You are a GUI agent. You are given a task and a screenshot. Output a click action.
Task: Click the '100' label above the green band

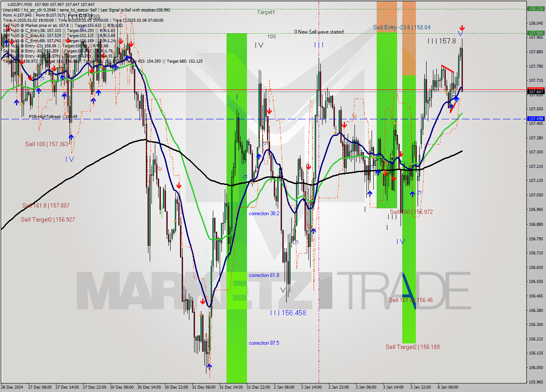click(271, 37)
